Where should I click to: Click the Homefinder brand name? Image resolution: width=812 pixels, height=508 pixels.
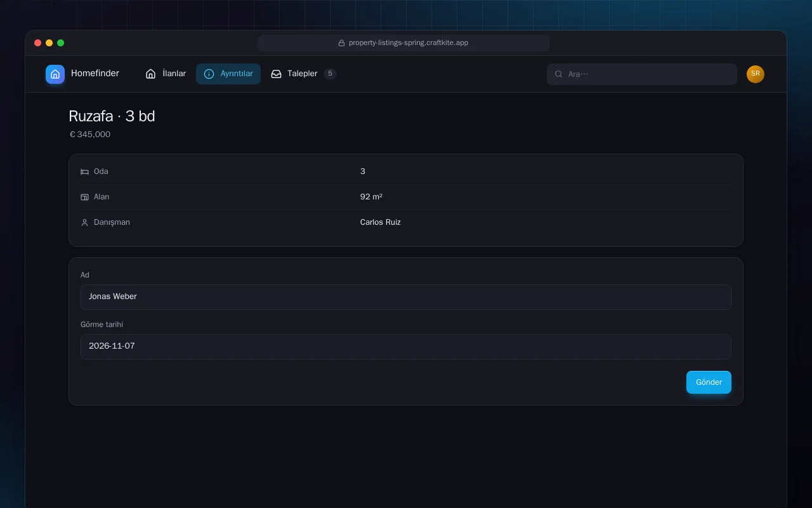pyautogui.click(x=95, y=74)
